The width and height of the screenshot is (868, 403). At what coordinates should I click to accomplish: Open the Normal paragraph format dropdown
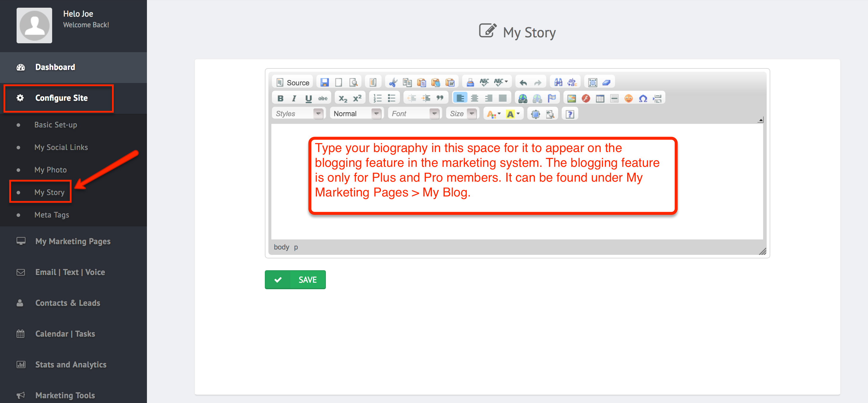tap(356, 114)
